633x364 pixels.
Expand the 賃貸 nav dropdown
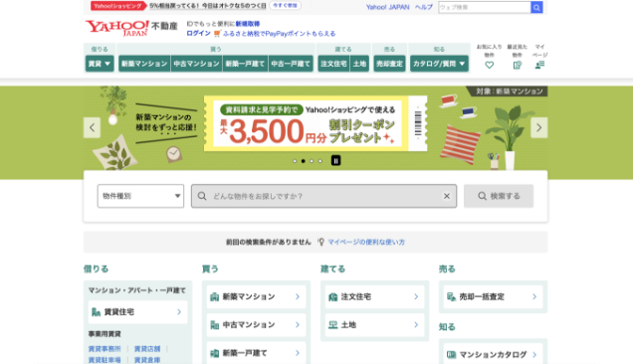click(100, 64)
